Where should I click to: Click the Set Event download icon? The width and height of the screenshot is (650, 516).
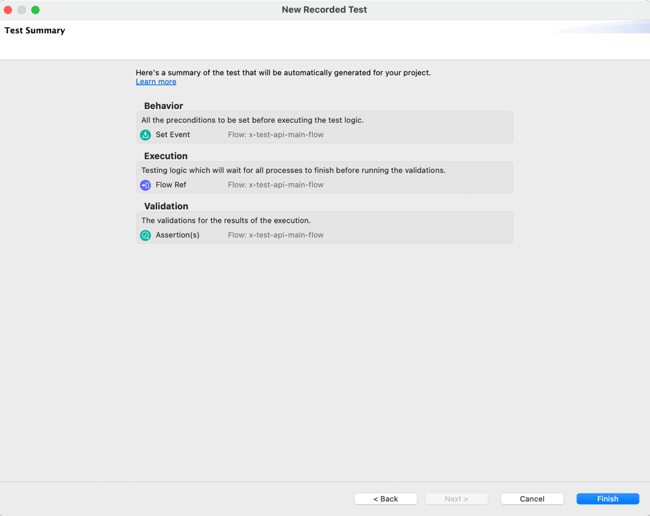145,135
